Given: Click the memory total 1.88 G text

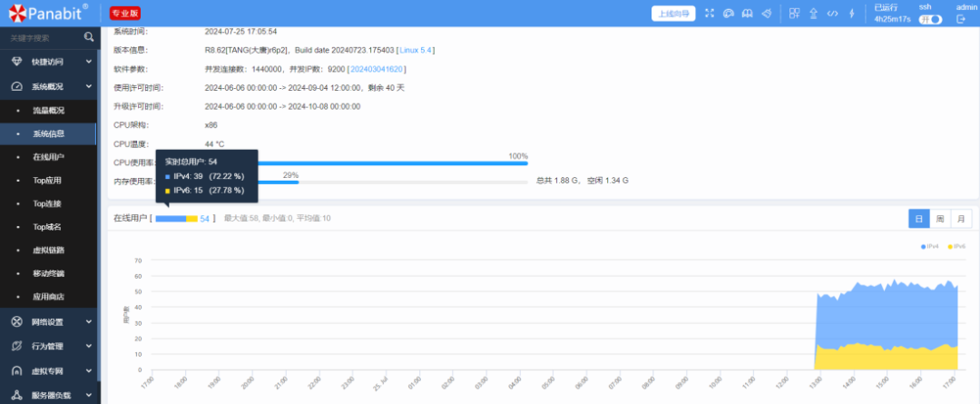Looking at the screenshot, I should (x=557, y=181).
